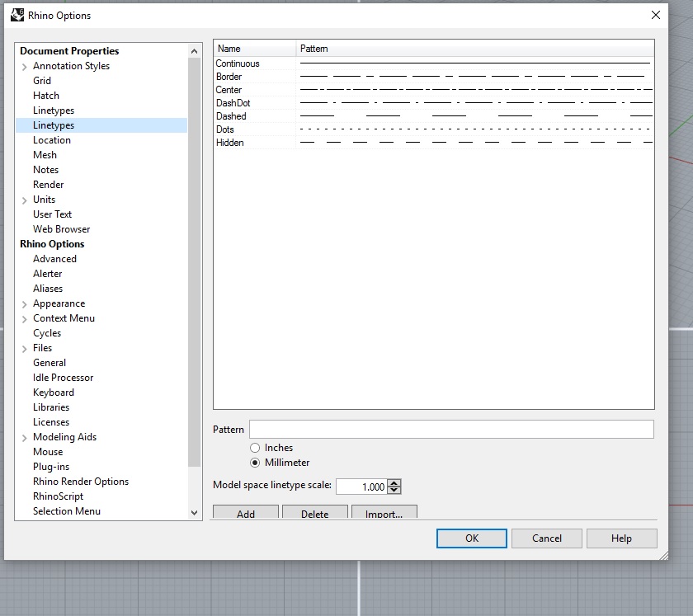The height and width of the screenshot is (616, 693).
Task: Open Help for this options page
Action: (x=621, y=538)
